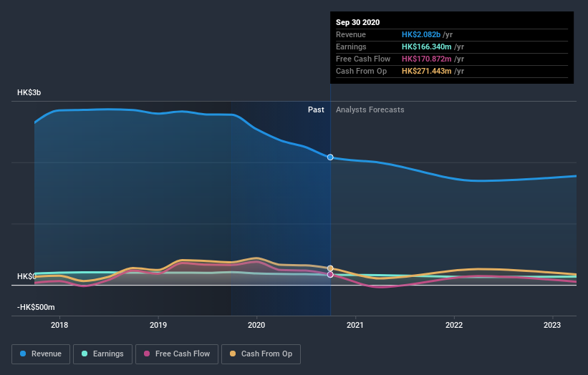Toggle the Cash From Op legend button
Viewport: 588px width, 375px height.
[261, 354]
